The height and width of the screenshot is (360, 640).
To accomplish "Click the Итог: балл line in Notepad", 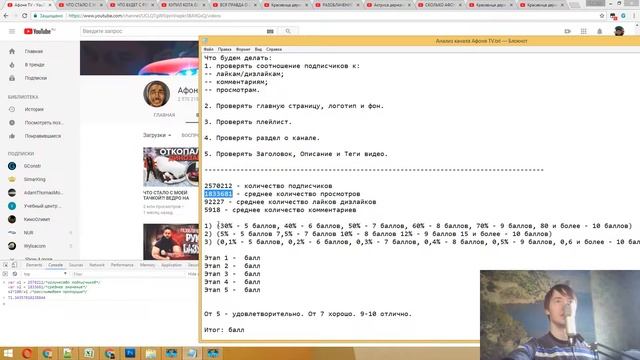I will (x=224, y=330).
